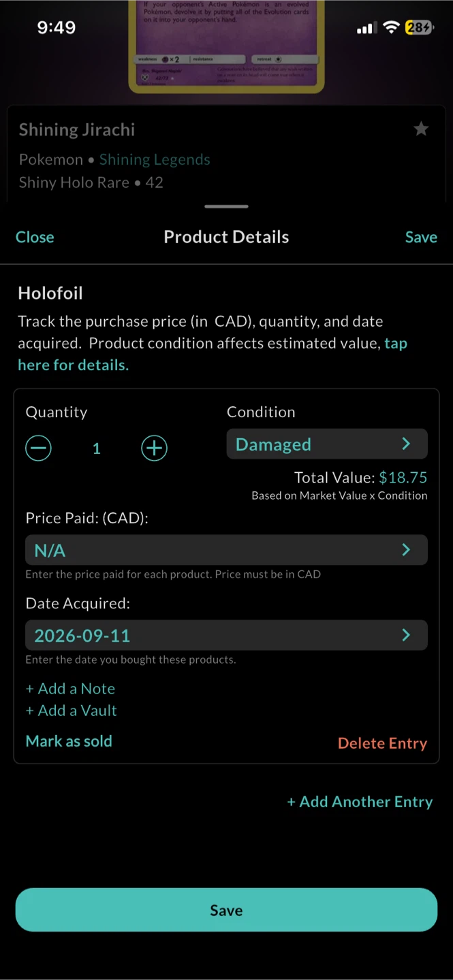Open the Damaged condition dropdown

click(327, 444)
